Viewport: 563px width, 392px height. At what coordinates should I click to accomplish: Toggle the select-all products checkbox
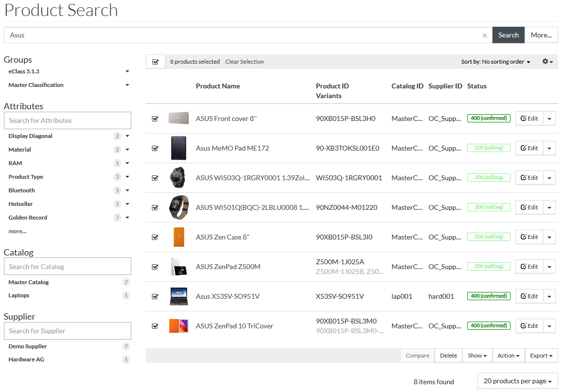click(156, 62)
